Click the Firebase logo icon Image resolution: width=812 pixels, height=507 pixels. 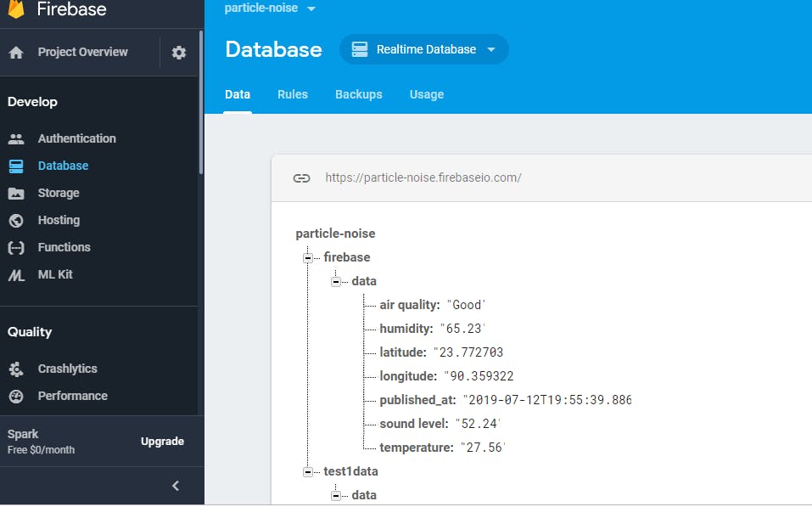[16, 8]
